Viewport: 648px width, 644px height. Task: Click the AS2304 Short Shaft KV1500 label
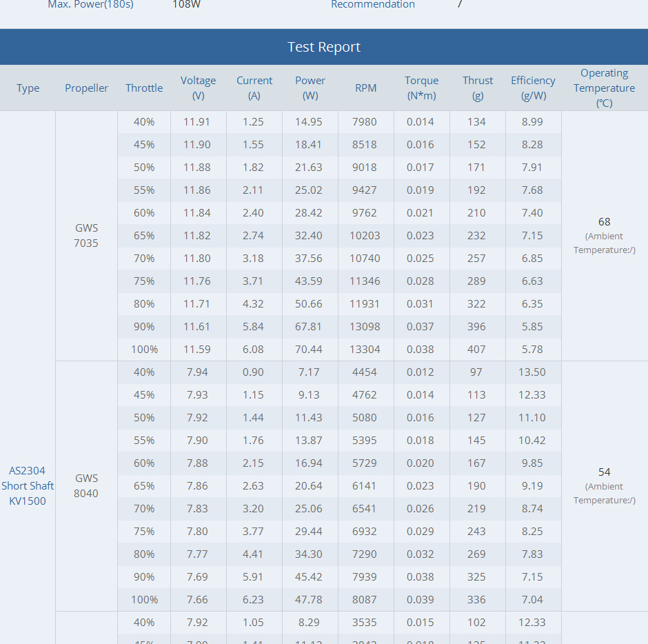tap(28, 485)
